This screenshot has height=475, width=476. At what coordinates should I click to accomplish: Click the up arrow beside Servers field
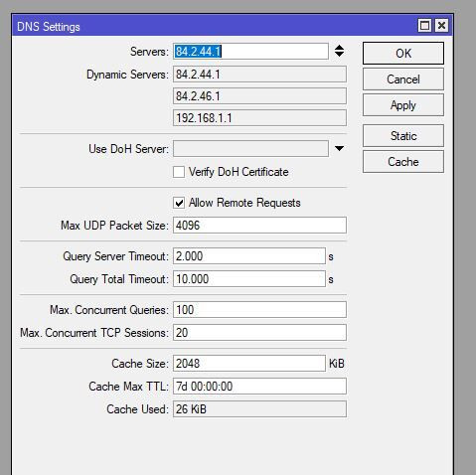339,48
